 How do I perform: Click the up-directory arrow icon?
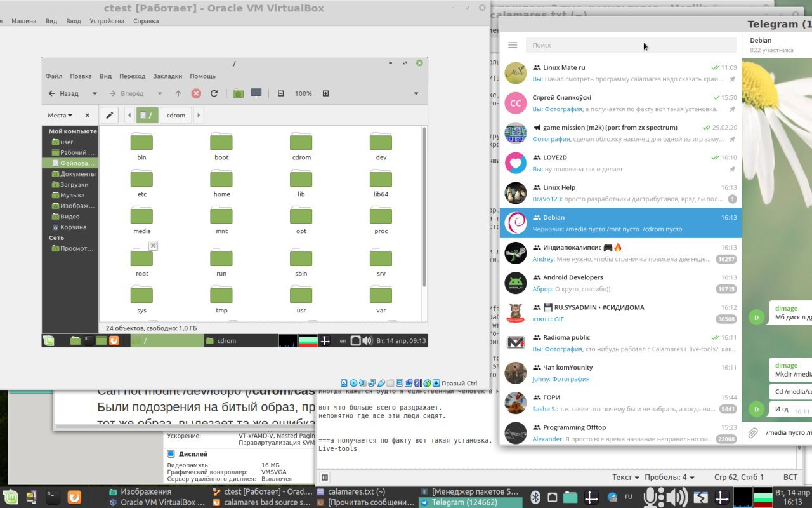[178, 93]
